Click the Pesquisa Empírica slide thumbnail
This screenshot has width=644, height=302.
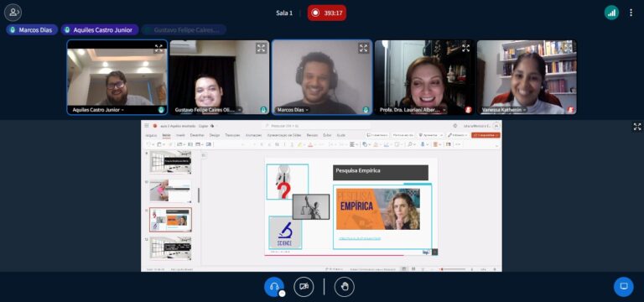point(170,220)
